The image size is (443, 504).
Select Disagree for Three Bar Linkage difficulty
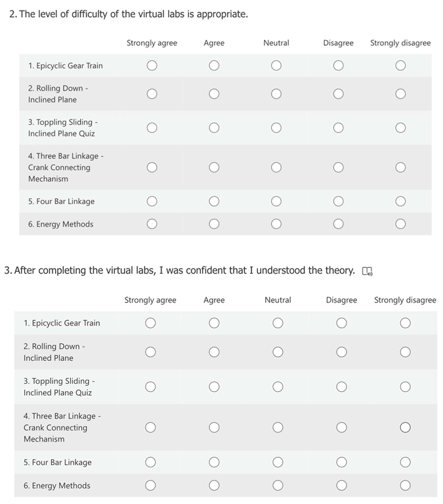pyautogui.click(x=338, y=167)
